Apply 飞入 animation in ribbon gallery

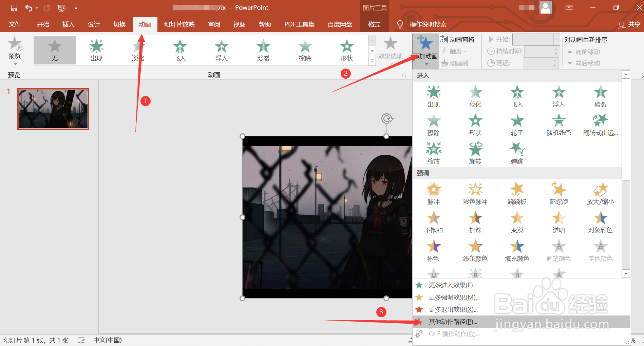tap(180, 50)
